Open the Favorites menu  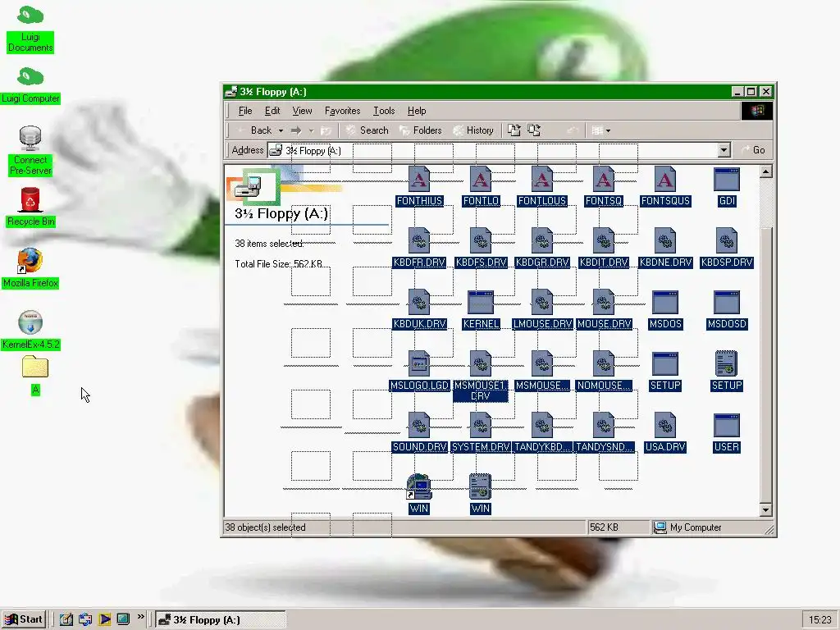point(342,111)
